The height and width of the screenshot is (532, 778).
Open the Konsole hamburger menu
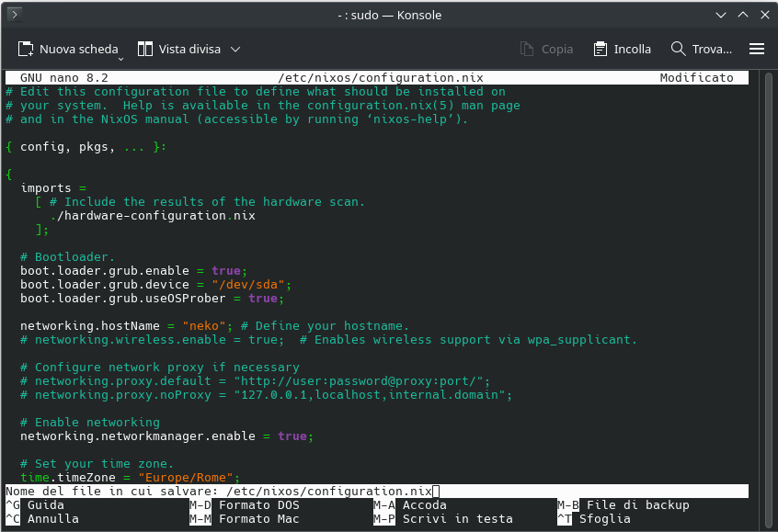coord(757,49)
